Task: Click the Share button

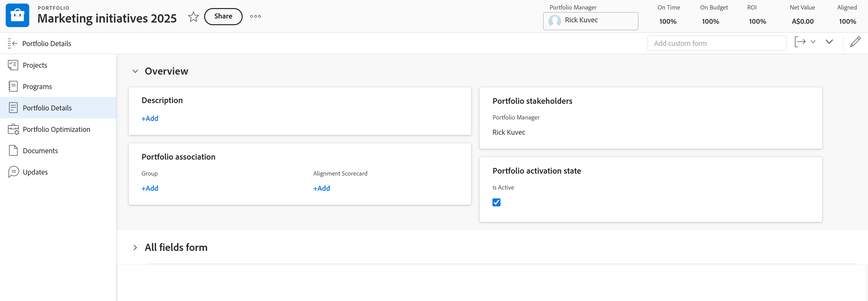Action: pyautogui.click(x=223, y=16)
